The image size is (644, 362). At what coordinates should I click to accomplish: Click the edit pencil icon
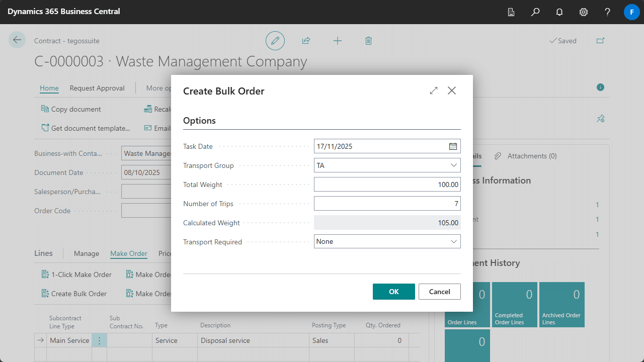click(275, 41)
